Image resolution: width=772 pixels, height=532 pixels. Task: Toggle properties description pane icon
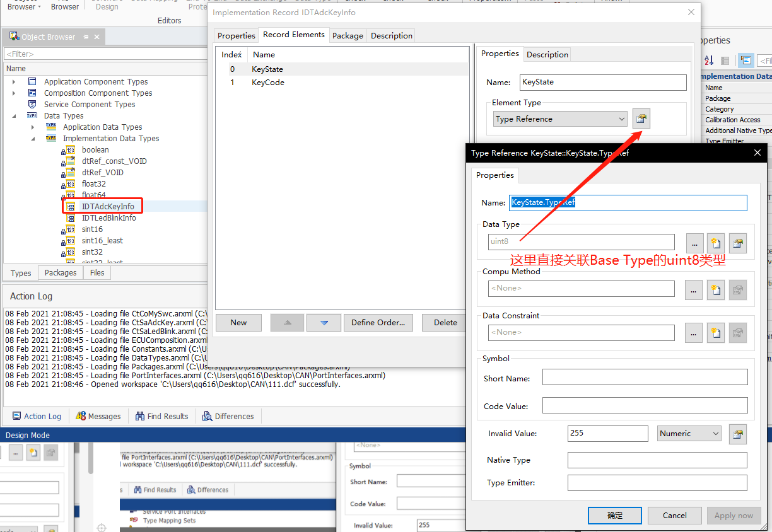pyautogui.click(x=746, y=61)
